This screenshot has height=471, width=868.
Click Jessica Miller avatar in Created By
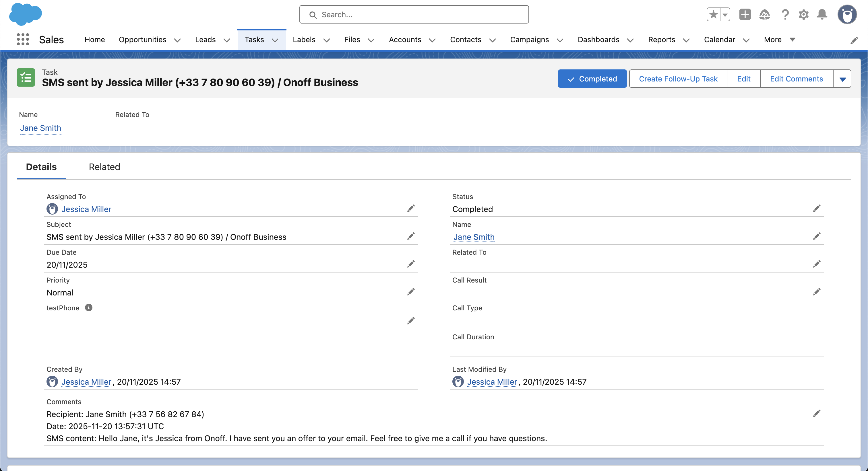click(x=52, y=382)
